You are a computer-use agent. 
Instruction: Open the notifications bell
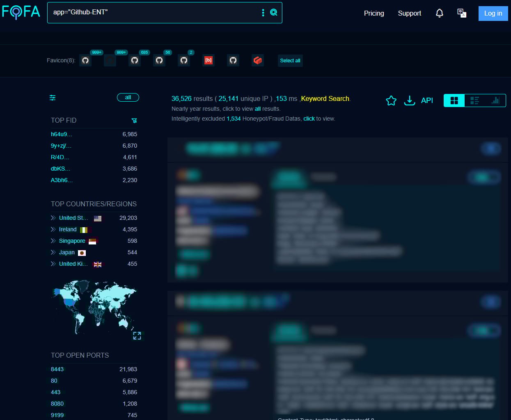(439, 13)
